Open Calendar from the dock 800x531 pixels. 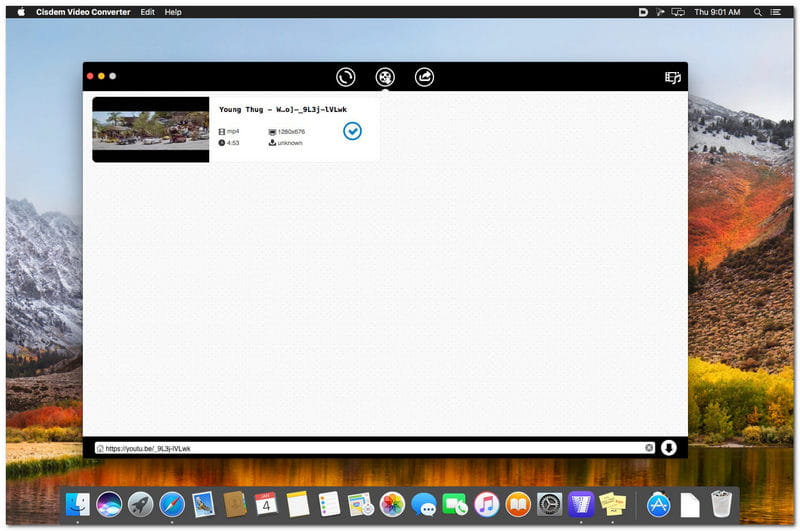(x=266, y=504)
